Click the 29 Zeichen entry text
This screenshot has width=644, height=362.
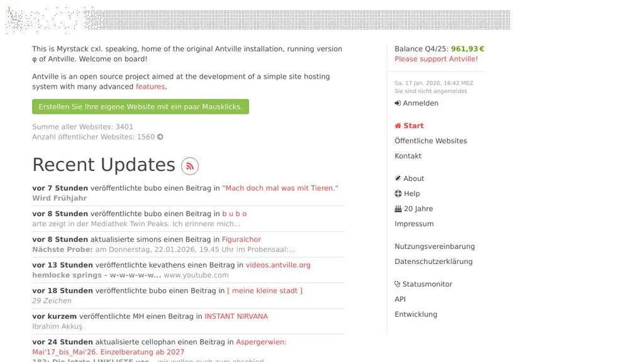[52, 301]
